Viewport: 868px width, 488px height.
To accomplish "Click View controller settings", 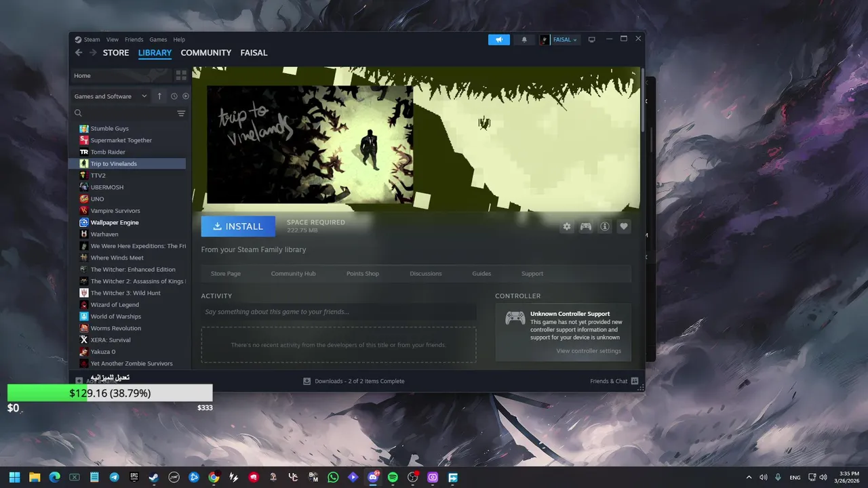I will [x=589, y=351].
